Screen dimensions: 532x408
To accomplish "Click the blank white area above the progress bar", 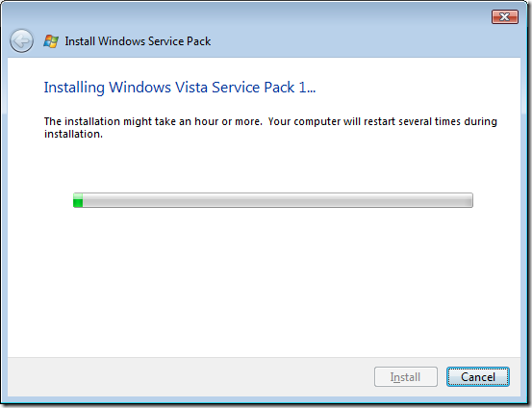I will (265, 166).
